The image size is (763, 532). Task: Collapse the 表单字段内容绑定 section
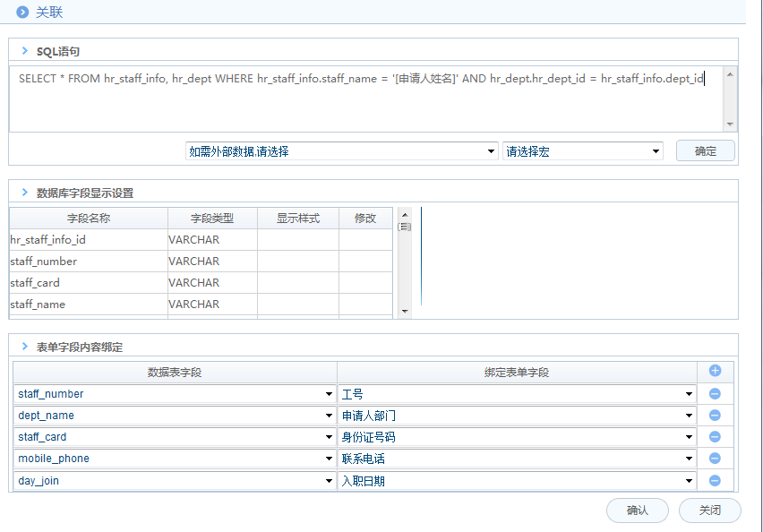25,345
